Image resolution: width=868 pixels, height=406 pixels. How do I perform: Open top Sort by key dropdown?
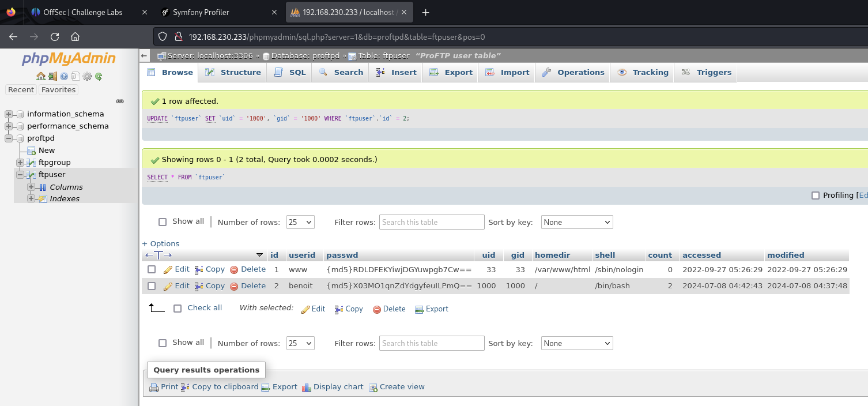pos(576,222)
